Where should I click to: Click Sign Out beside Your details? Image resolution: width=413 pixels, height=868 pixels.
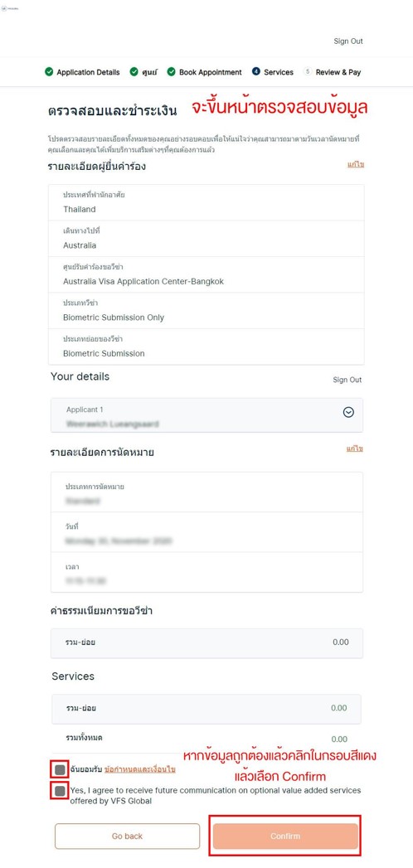[347, 380]
